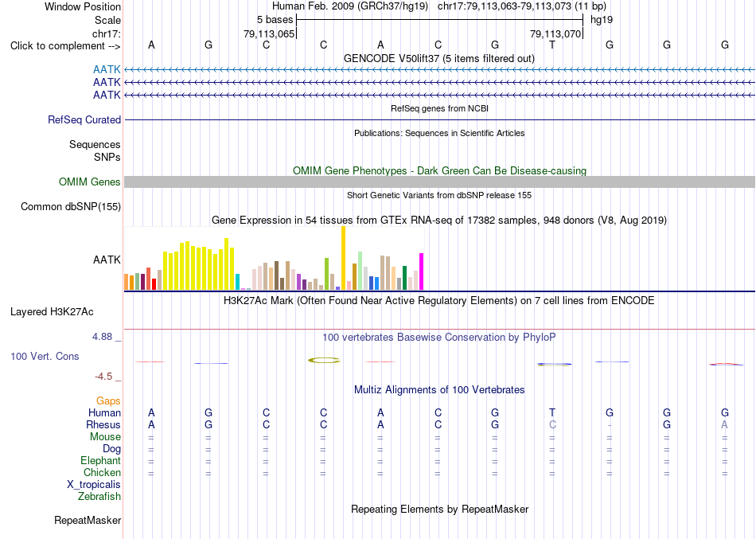Click the cyan bar in GTEx chart
This screenshot has height=539, width=756.
pyautogui.click(x=237, y=282)
